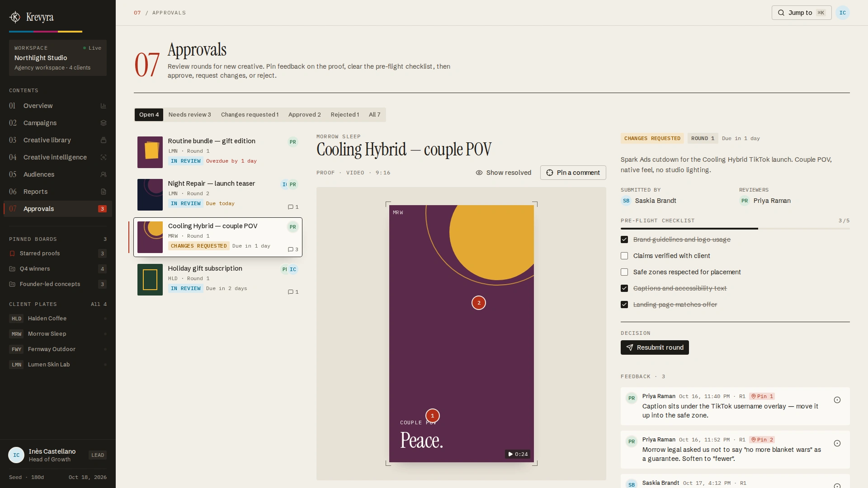The height and width of the screenshot is (488, 868).
Task: Open Routine bundle gift edition thumbnail
Action: pyautogui.click(x=150, y=152)
